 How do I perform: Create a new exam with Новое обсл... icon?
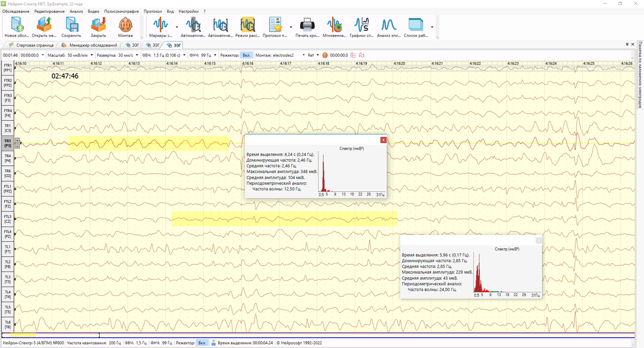pos(17,27)
